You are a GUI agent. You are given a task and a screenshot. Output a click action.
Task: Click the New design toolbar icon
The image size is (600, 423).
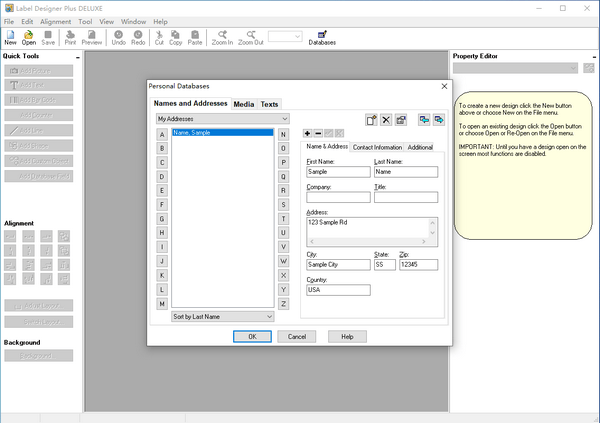tap(10, 38)
